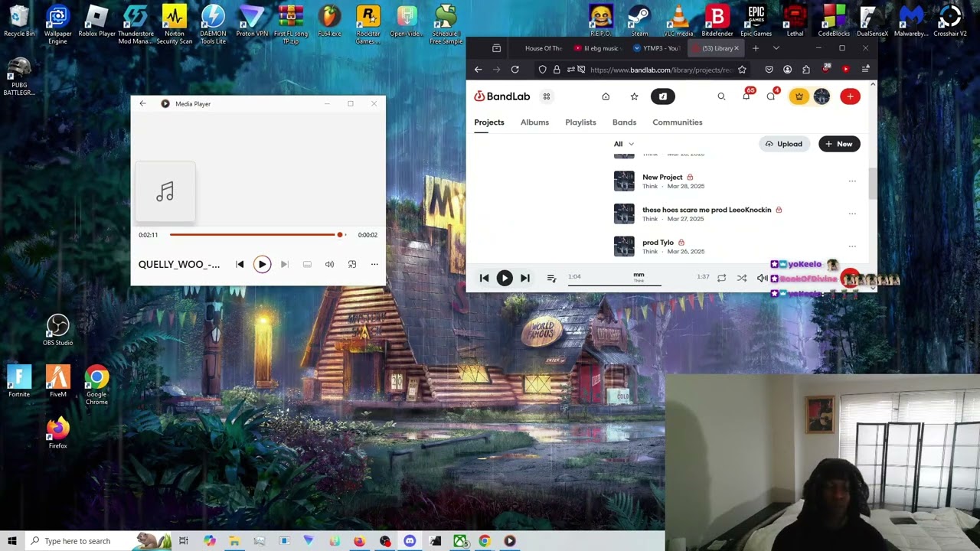Open BandLab chat messages icon
980x551 pixels.
[x=771, y=96]
